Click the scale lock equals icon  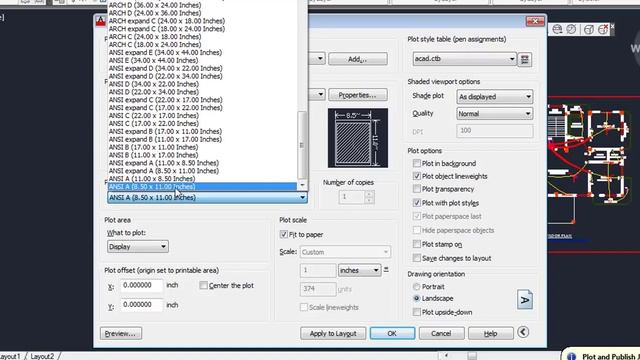click(386, 270)
